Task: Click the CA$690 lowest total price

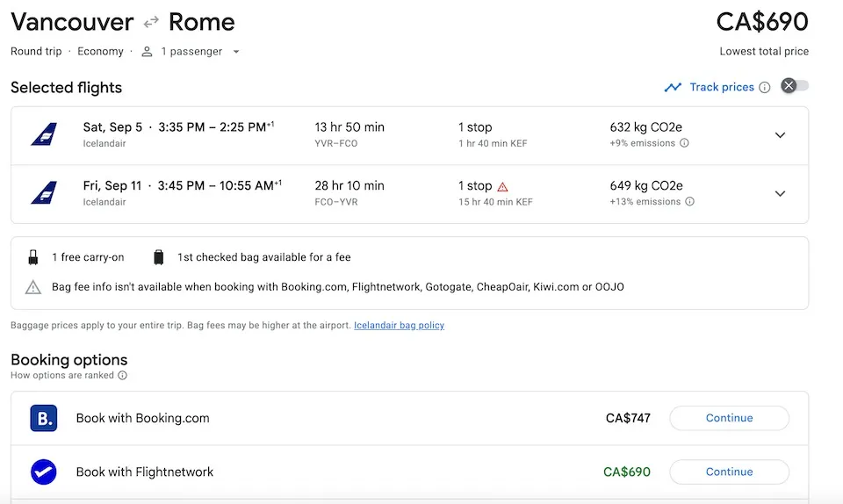Action: [x=762, y=22]
